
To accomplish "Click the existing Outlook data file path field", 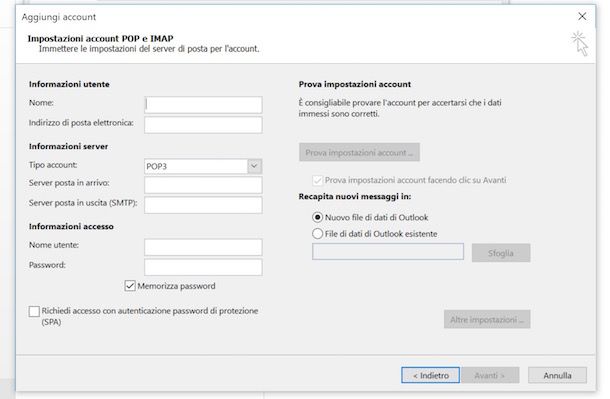I will tap(388, 251).
